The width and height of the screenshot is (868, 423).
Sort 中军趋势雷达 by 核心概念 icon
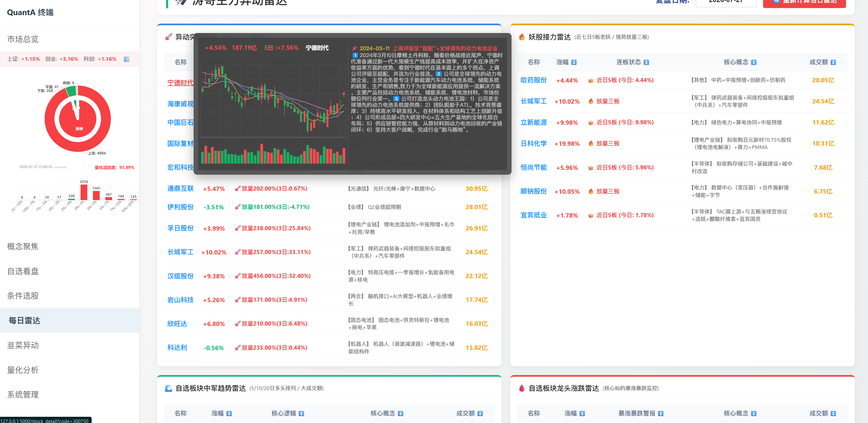401,414
